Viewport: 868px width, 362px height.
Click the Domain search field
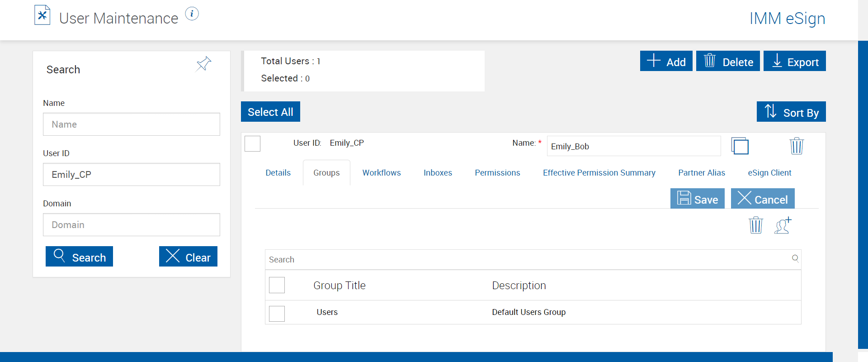pyautogui.click(x=132, y=225)
